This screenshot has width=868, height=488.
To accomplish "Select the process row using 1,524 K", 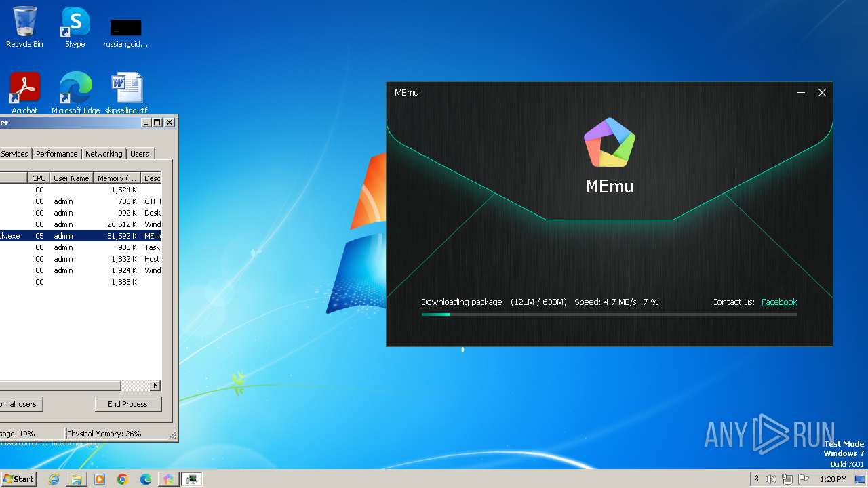I will pyautogui.click(x=80, y=190).
